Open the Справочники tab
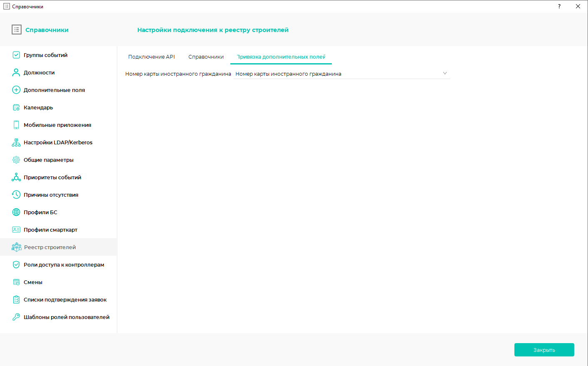 (x=206, y=57)
